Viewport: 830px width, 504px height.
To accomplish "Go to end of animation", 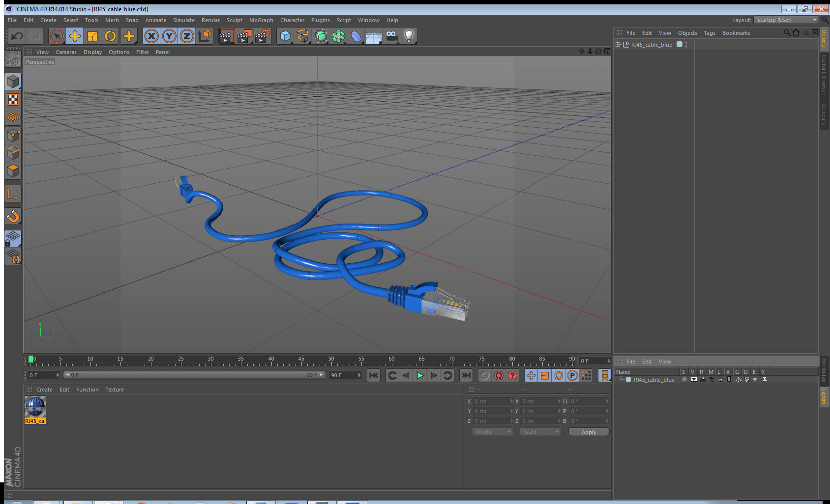I will (466, 375).
